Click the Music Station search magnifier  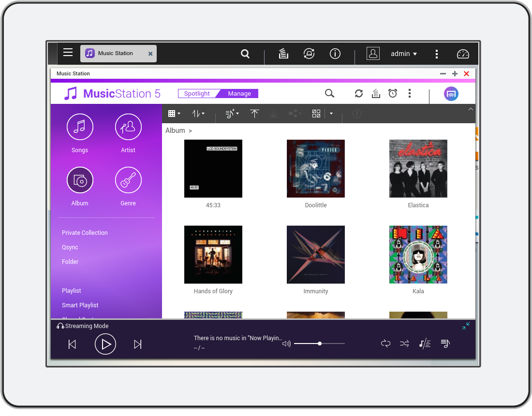[329, 94]
